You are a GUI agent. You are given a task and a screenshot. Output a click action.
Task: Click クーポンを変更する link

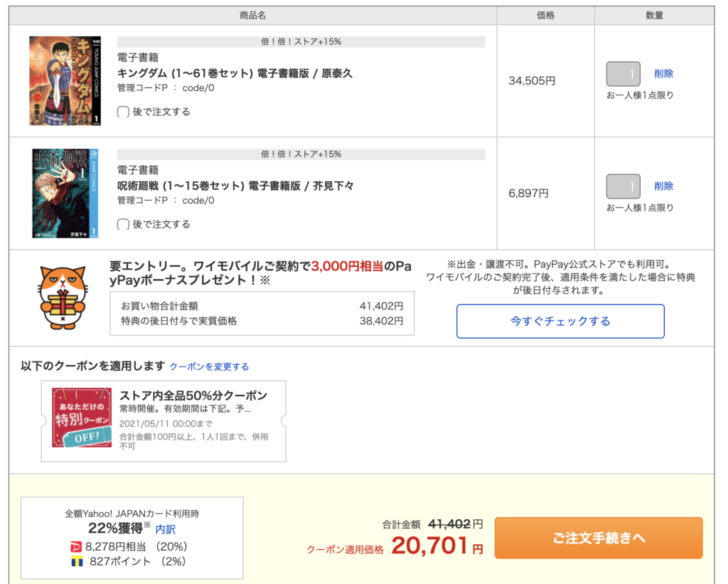point(210,366)
